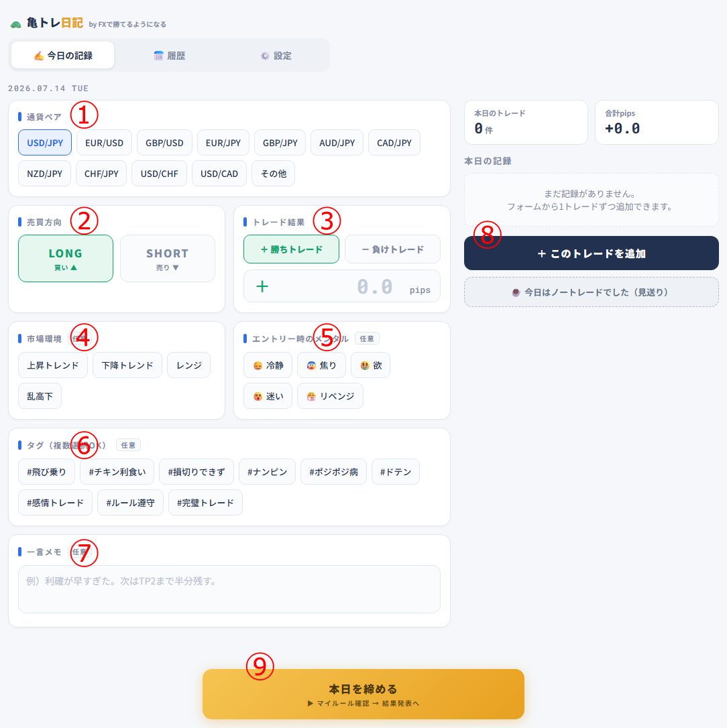This screenshot has width=727, height=728.
Task: Select 下降トレンド market environment
Action: click(x=127, y=365)
